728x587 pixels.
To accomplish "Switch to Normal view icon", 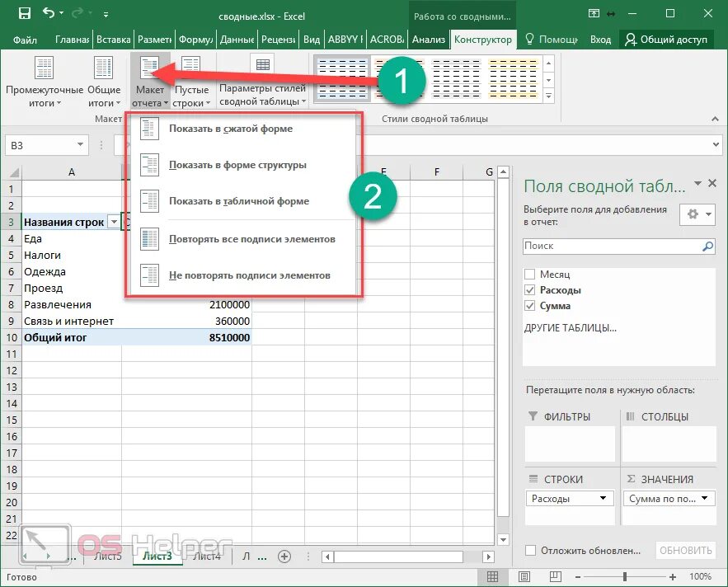I will [492, 577].
